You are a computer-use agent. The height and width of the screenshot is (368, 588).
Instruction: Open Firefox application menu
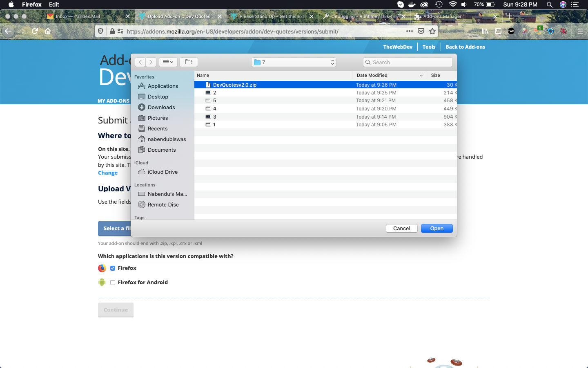[32, 4]
